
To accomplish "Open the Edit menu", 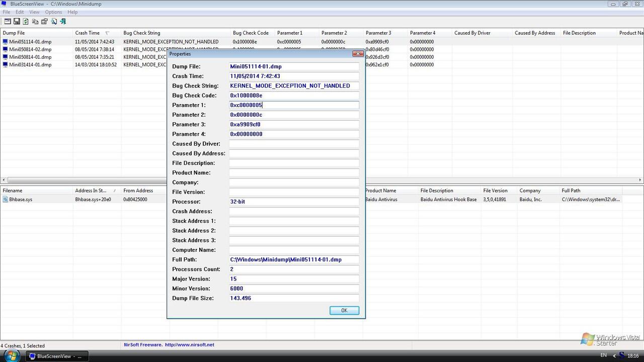I will 20,12.
